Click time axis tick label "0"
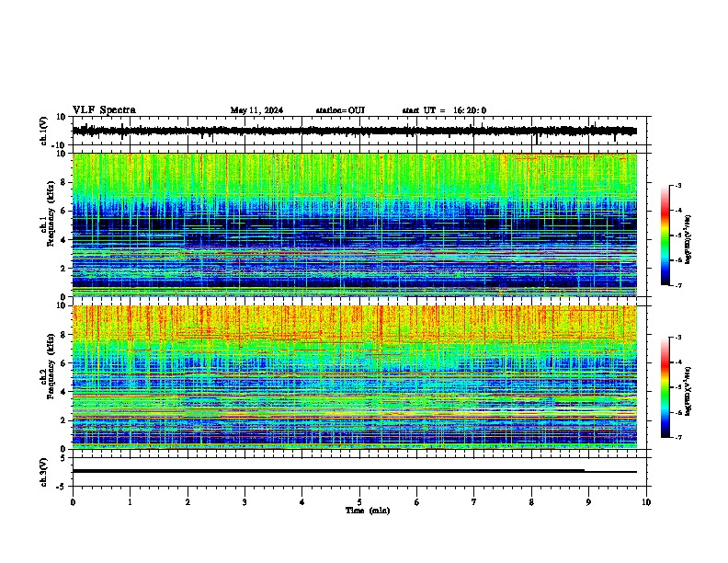This screenshot has height=563, width=728. 73,502
